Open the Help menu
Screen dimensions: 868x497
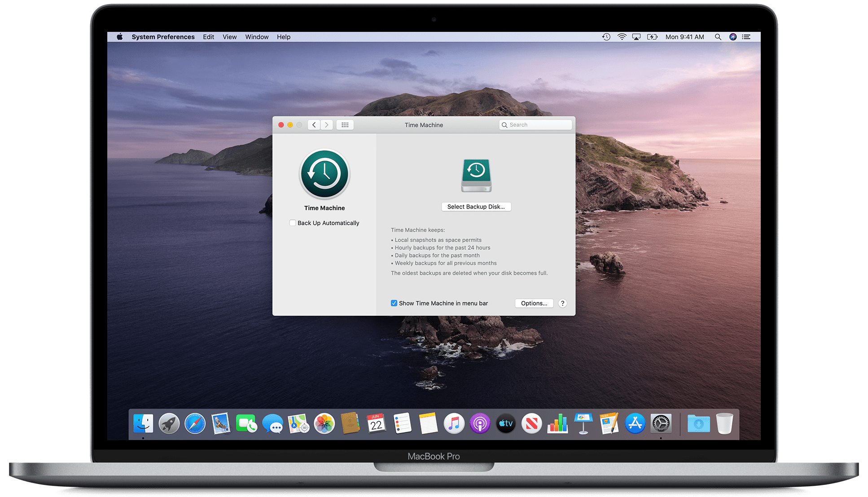point(284,37)
